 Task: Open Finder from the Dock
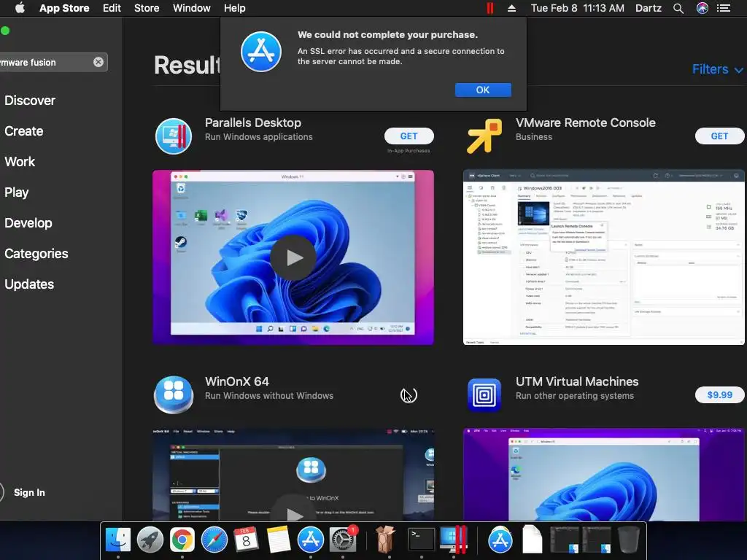[x=117, y=540]
